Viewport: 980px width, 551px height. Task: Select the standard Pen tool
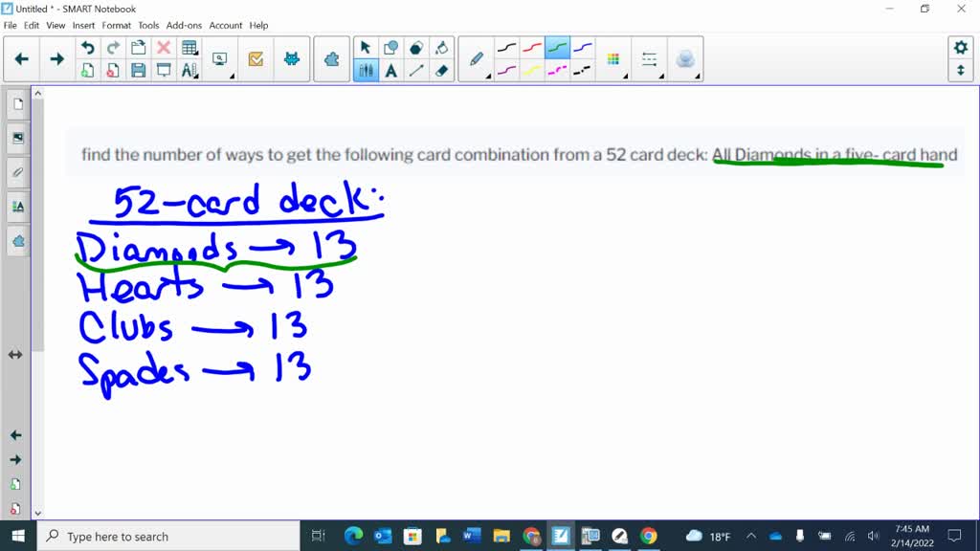tap(476, 57)
